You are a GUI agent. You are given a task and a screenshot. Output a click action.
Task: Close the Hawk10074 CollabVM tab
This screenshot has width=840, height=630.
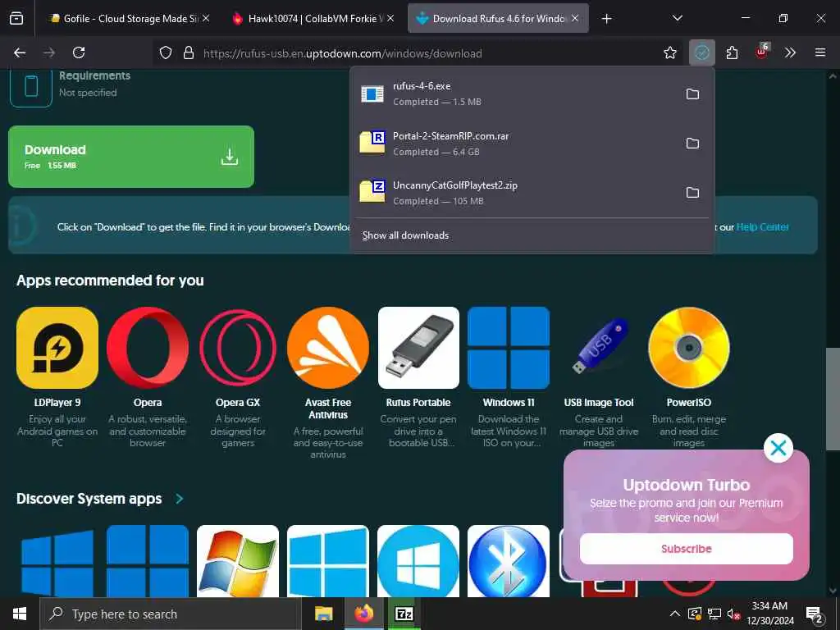[390, 19]
